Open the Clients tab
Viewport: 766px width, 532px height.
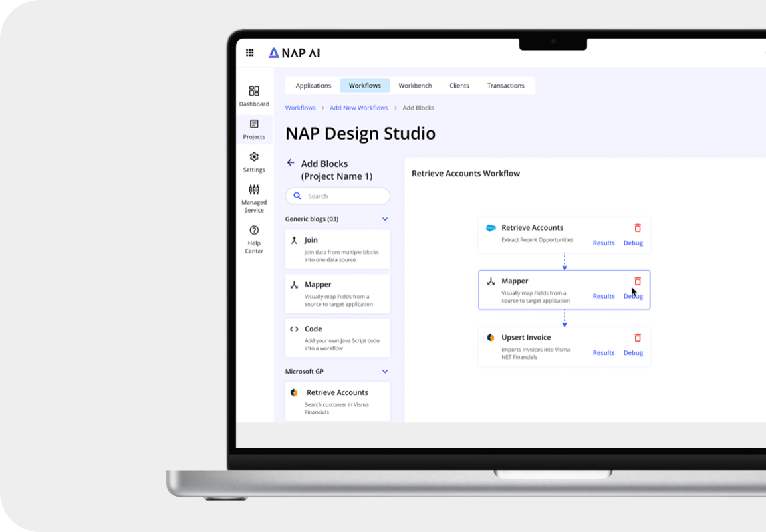pyautogui.click(x=459, y=86)
